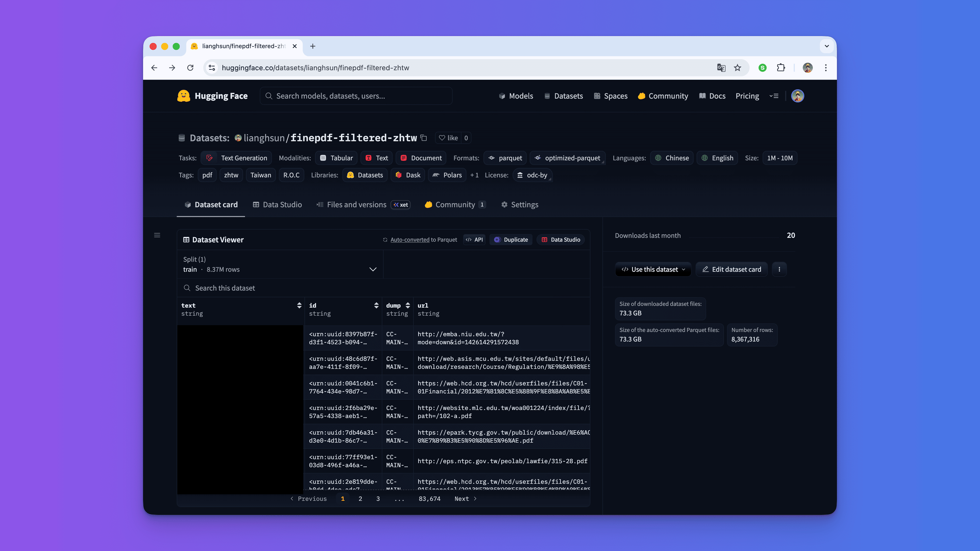The image size is (980, 551).
Task: Open the Settings tab
Action: click(x=520, y=204)
